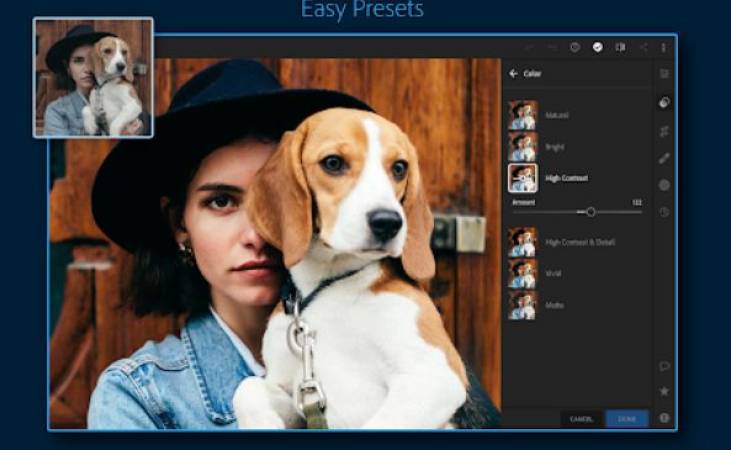Viewport: 731px width, 450px height.
Task: Open the three-dot more options menu
Action: pos(663,48)
